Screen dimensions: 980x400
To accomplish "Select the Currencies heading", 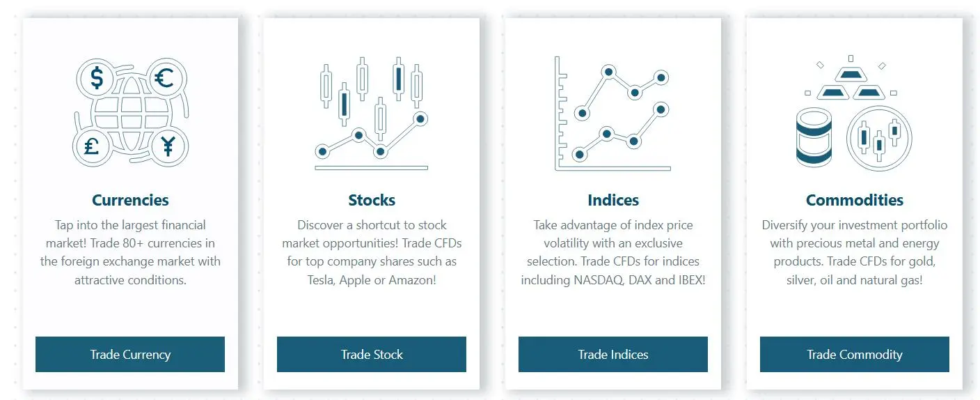I will click(130, 200).
